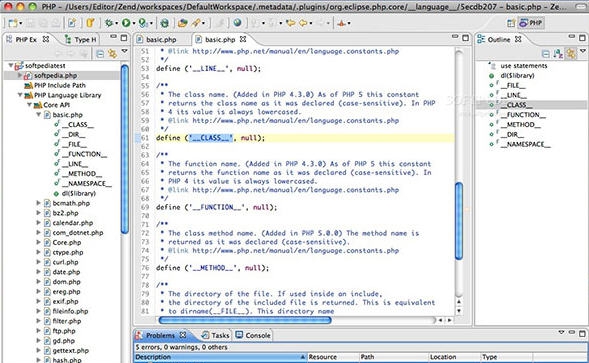This screenshot has width=589, height=363.
Task: Select __FUNCTION__ in the Outline view
Action: click(x=523, y=115)
